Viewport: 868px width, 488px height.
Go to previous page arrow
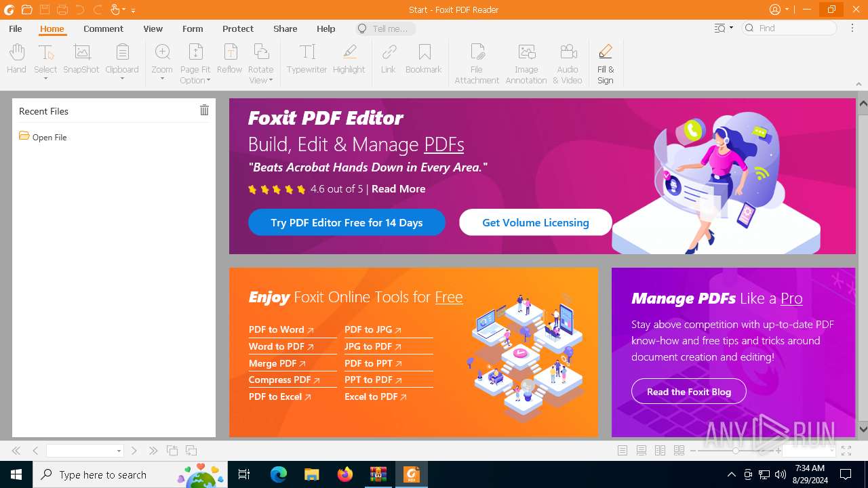(35, 451)
